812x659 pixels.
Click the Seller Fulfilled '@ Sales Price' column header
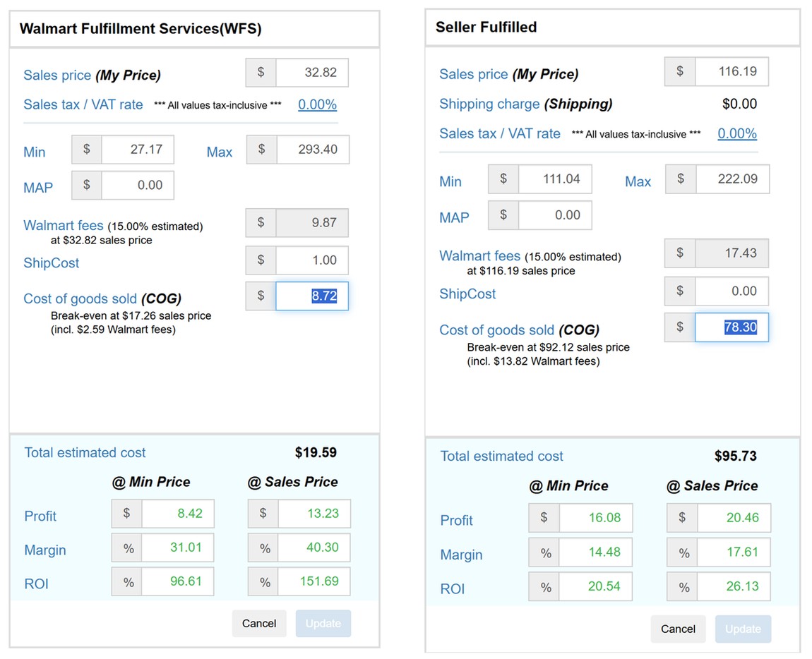[x=712, y=485]
